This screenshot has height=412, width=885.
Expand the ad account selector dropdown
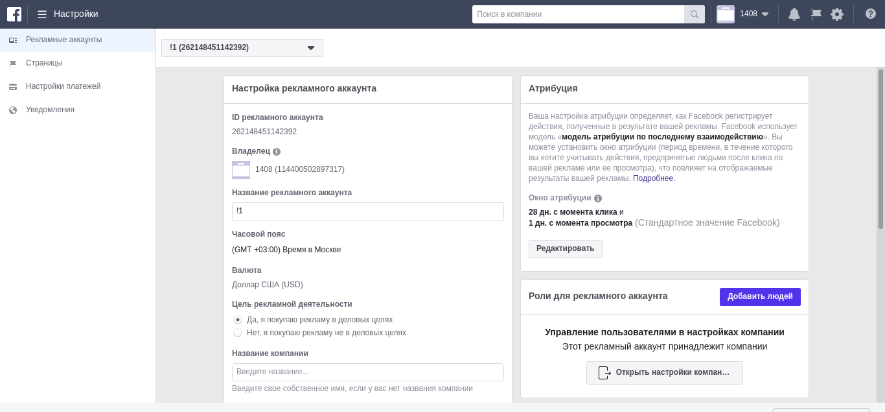tap(242, 47)
